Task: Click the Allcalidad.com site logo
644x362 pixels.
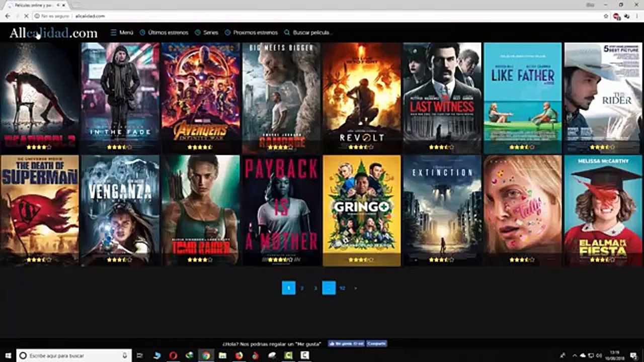Action: tap(53, 33)
